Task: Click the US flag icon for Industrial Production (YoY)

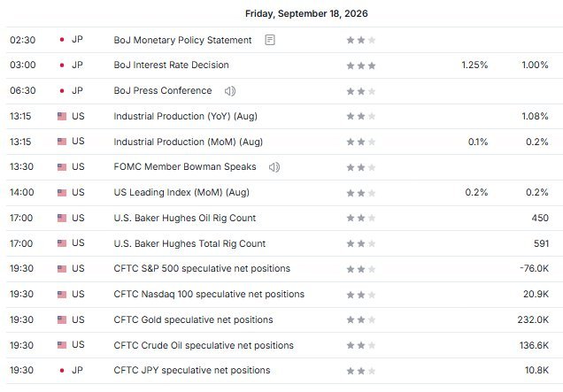Action: [x=62, y=116]
